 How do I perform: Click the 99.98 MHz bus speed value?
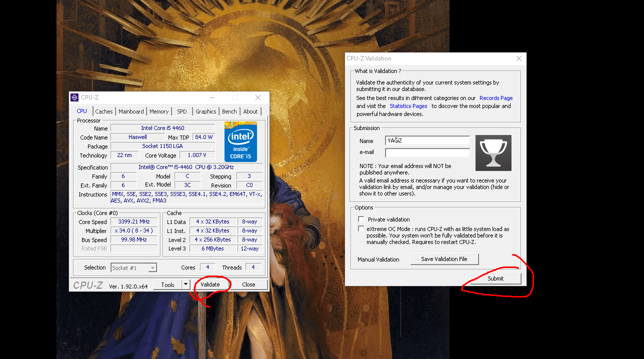(134, 239)
